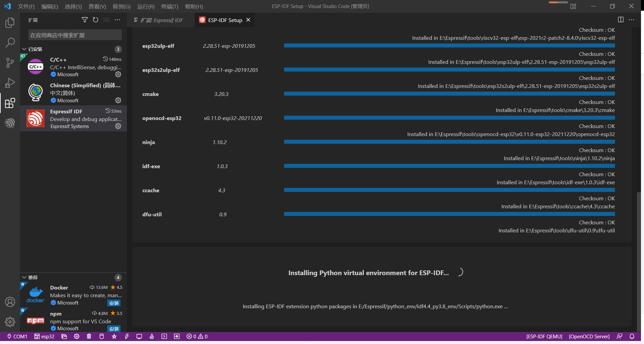This screenshot has height=344, width=644.
Task: Open more actions menu in Extensions panel
Action: (x=118, y=20)
